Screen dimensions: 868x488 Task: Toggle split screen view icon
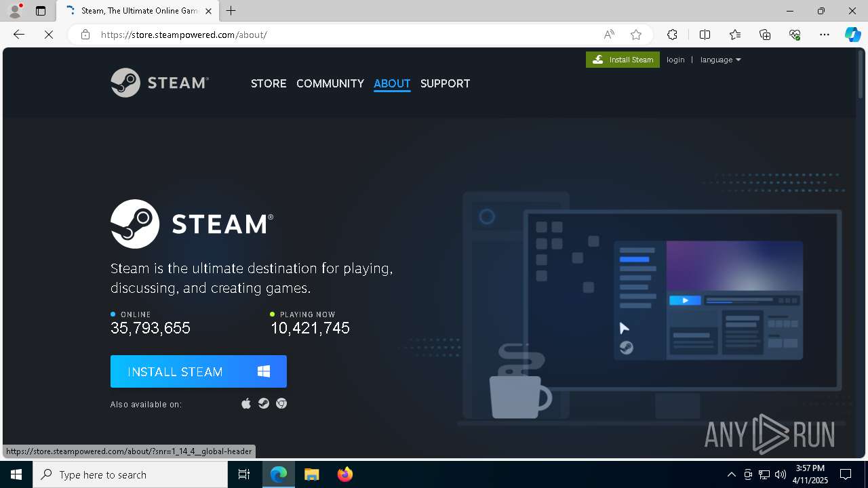click(705, 35)
